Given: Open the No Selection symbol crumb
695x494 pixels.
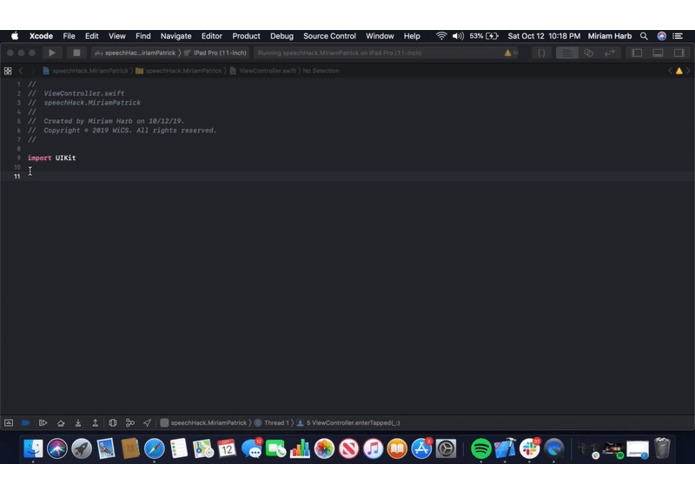Looking at the screenshot, I should coord(321,71).
